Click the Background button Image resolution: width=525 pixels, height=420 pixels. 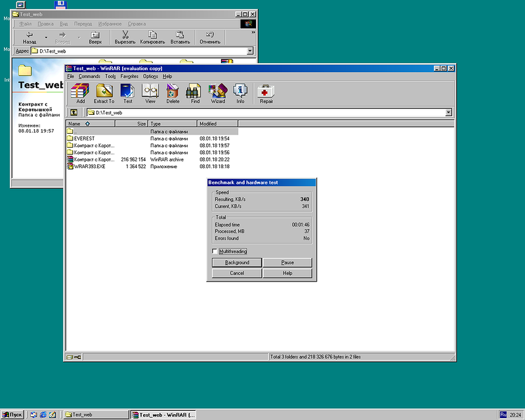click(x=237, y=262)
